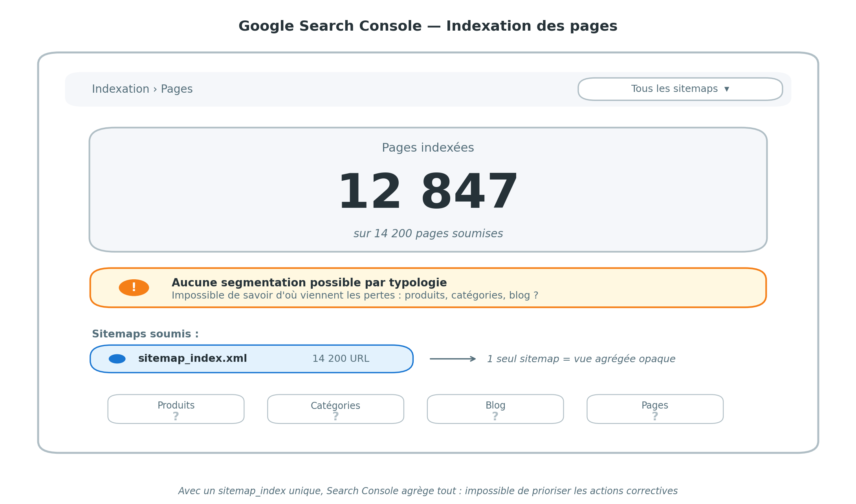Click '1 seul sitemap = vue agrégée opaque' note
The width and height of the screenshot is (856, 504).
tap(581, 359)
